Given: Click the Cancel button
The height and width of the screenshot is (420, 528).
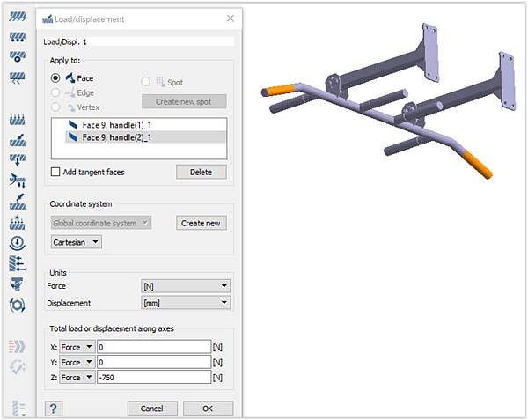Looking at the screenshot, I should point(152,409).
